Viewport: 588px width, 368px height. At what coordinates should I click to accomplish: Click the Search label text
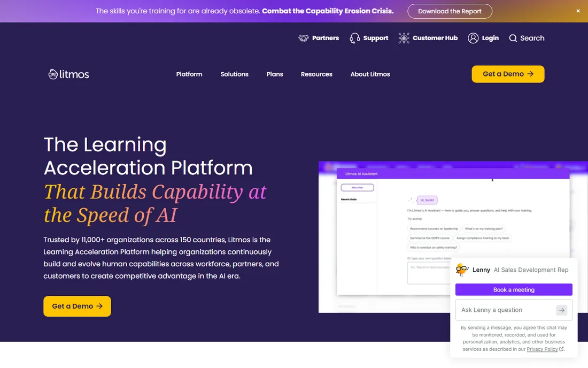tap(532, 38)
